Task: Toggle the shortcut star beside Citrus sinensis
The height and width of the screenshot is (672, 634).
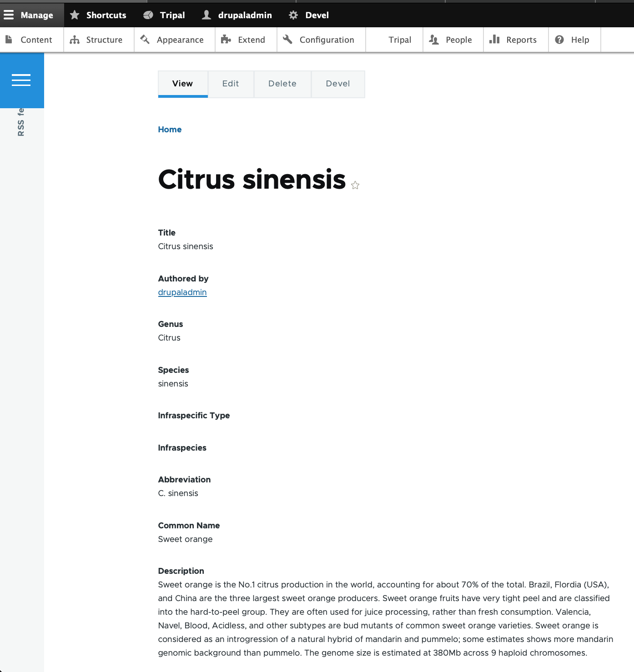Action: 355,185
